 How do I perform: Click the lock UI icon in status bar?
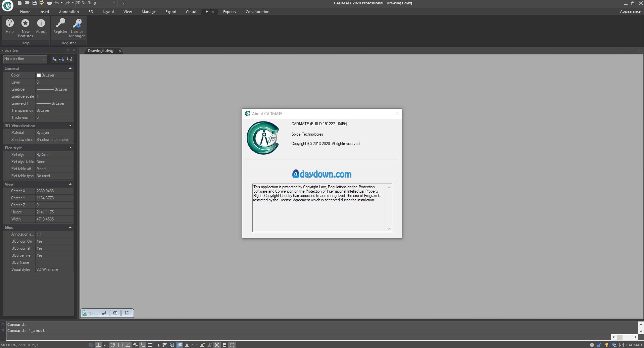click(x=599, y=345)
